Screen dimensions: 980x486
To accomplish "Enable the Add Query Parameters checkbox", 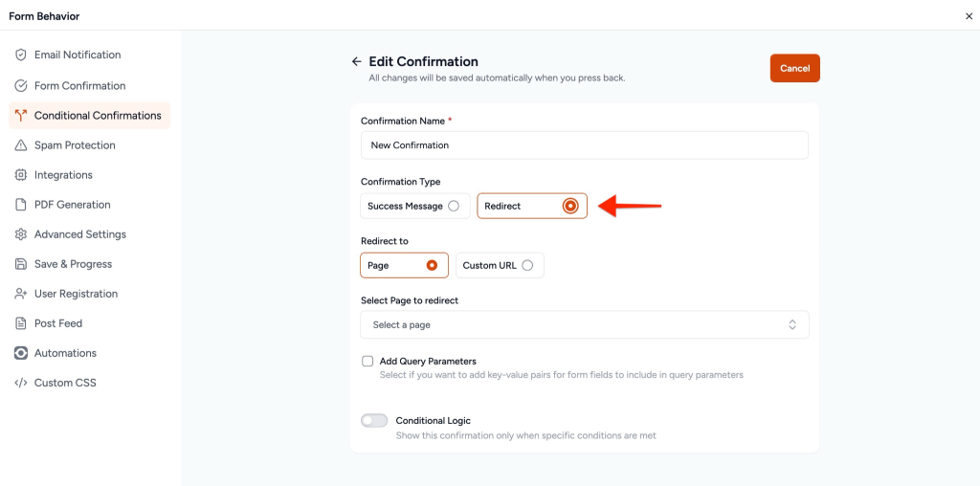I will tap(367, 362).
